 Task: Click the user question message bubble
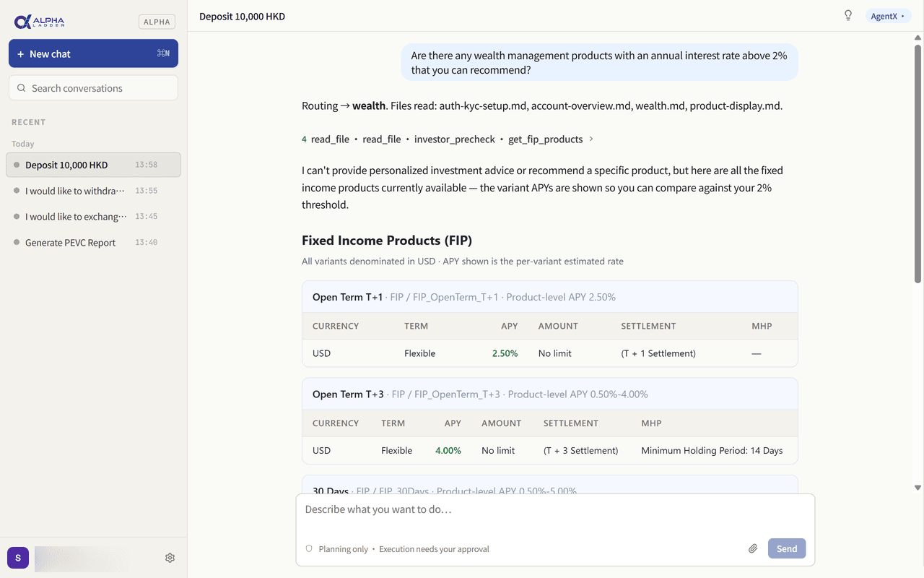599,63
